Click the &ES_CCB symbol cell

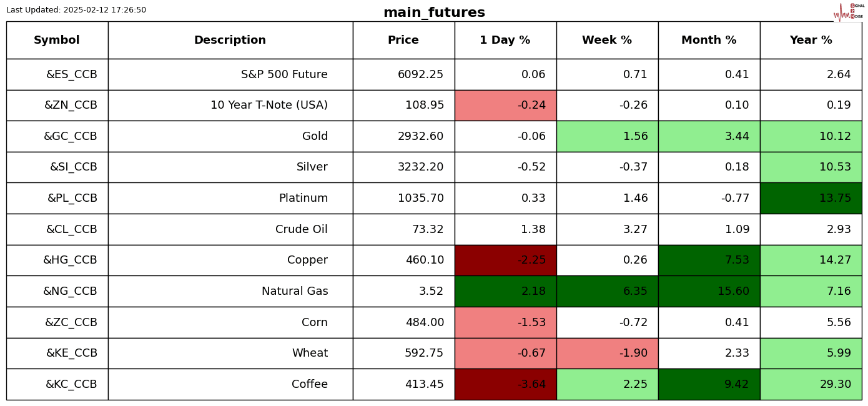[x=71, y=74]
